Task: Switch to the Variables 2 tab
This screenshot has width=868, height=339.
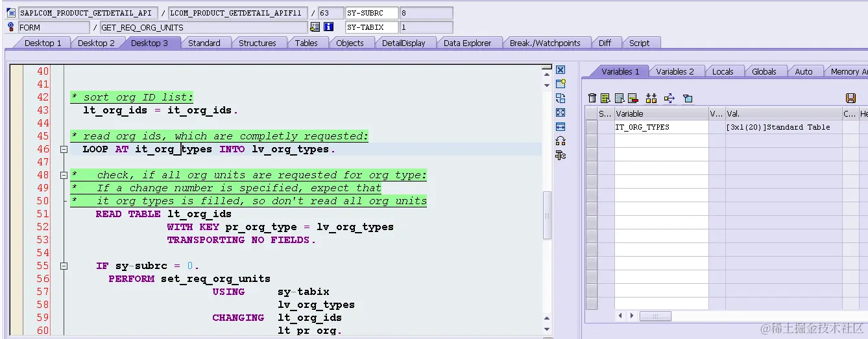Action: [675, 71]
